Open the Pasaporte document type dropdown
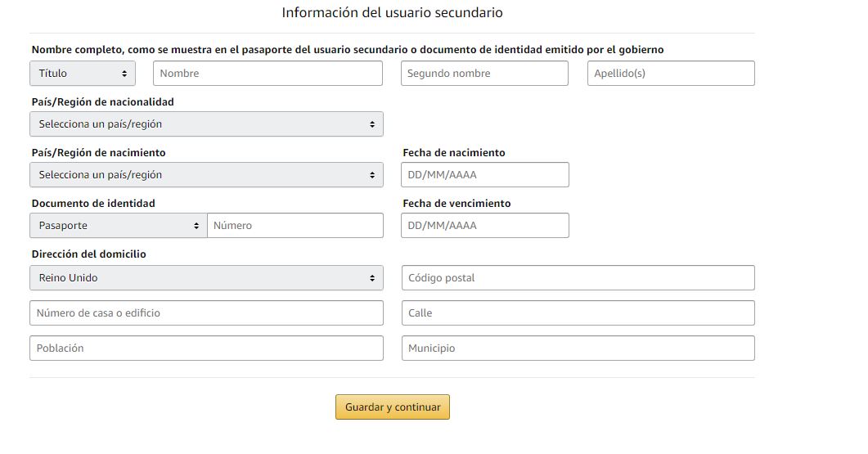This screenshot has width=868, height=454. tap(119, 226)
